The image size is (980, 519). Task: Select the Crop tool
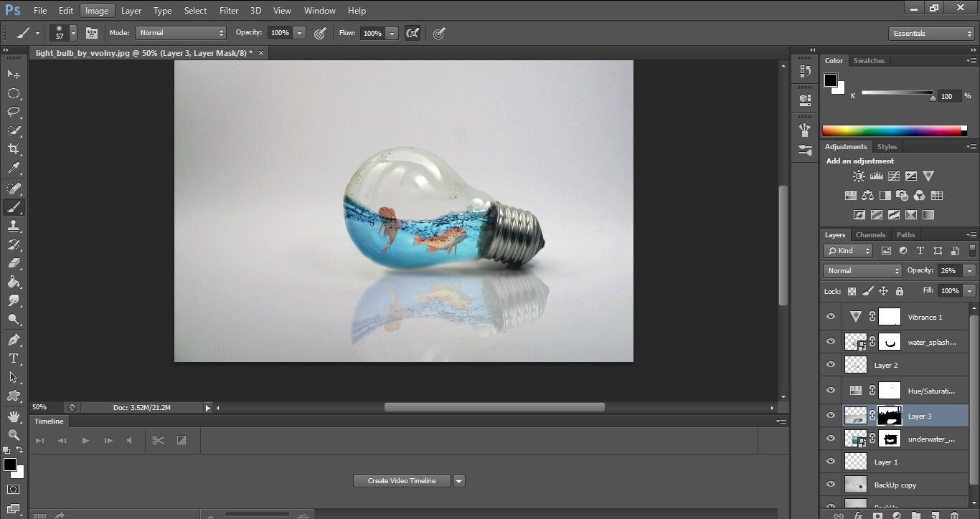(14, 149)
